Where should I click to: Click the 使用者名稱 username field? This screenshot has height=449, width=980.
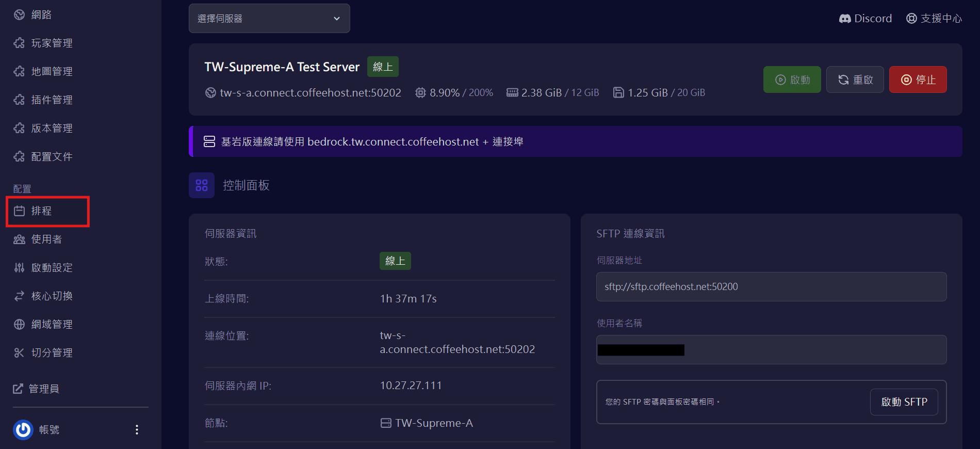(x=772, y=349)
